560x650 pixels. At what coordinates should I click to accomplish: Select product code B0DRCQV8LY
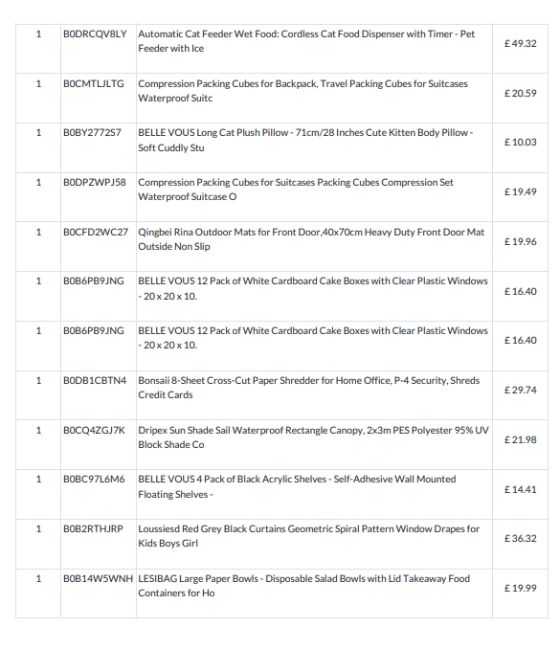click(x=95, y=34)
